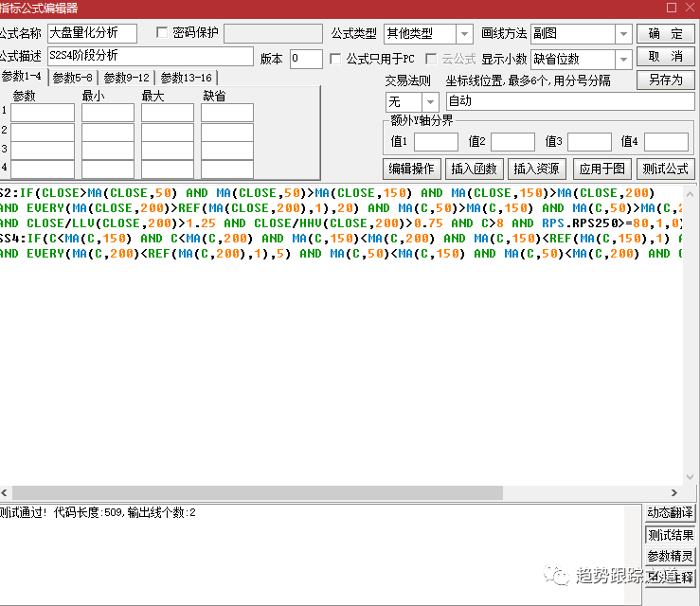The height and width of the screenshot is (606, 700).
Task: Click the 插入资源 button
Action: [536, 169]
